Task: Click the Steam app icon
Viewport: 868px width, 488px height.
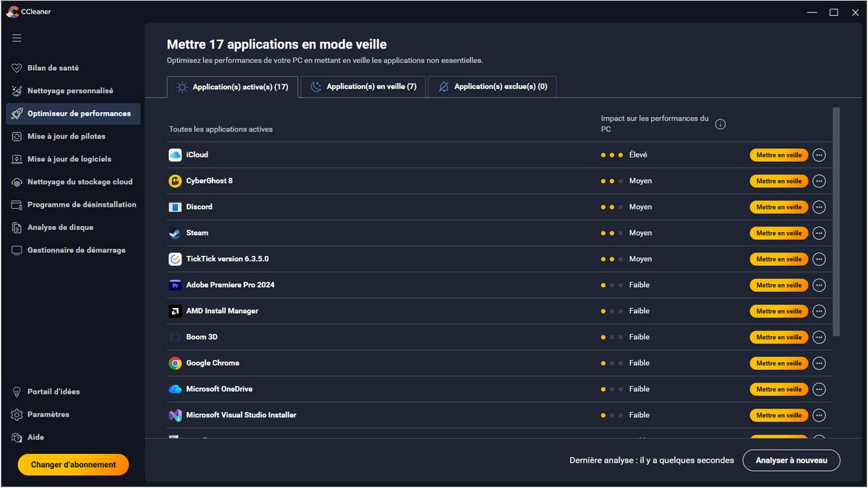Action: [175, 233]
